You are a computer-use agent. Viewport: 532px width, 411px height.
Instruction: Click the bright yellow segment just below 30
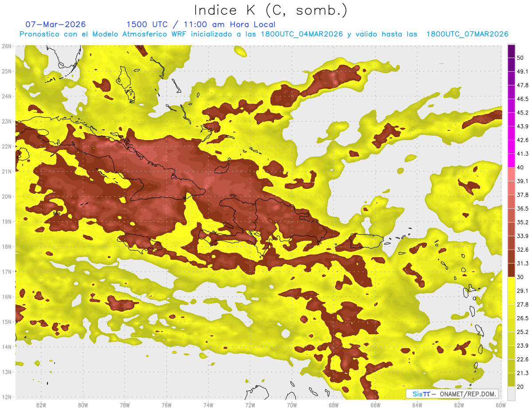[x=511, y=284]
